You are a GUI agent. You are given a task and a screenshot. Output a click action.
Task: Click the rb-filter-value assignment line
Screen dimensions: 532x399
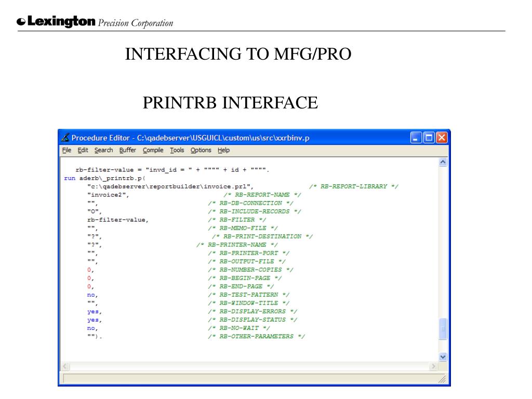pyautogui.click(x=172, y=170)
